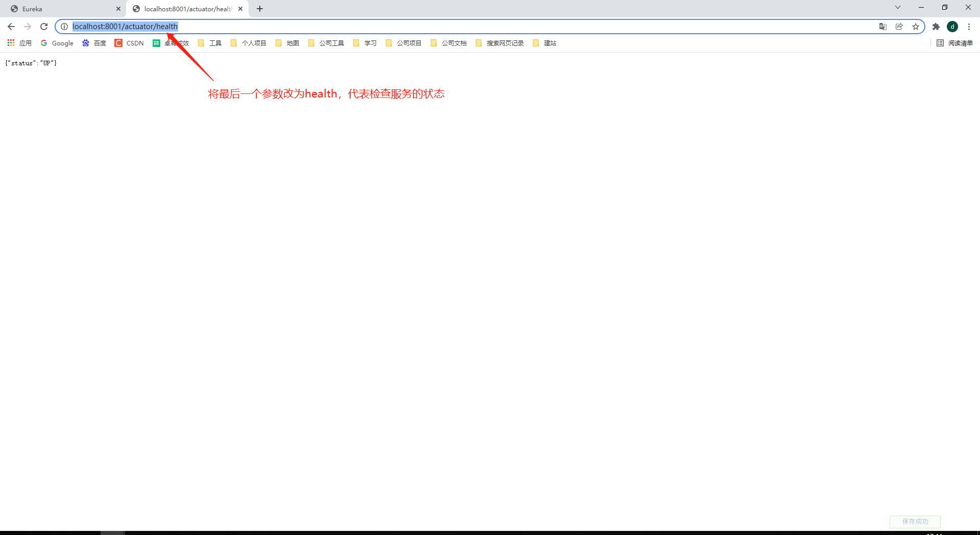Open the Google Translate page icon
Image resolution: width=980 pixels, height=535 pixels.
pyautogui.click(x=883, y=27)
